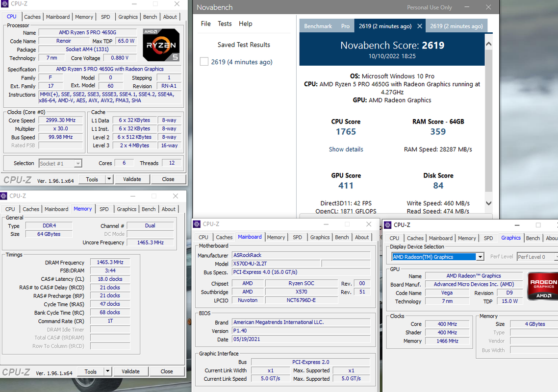The image size is (558, 392).
Task: Click the Benchmark tab in Novabench
Action: click(x=318, y=26)
